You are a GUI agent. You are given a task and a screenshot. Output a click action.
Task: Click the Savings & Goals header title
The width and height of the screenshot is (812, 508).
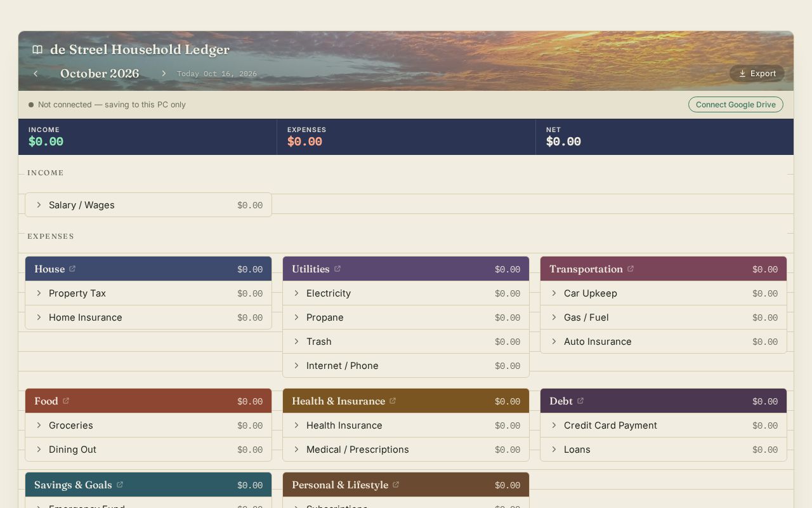[73, 485]
